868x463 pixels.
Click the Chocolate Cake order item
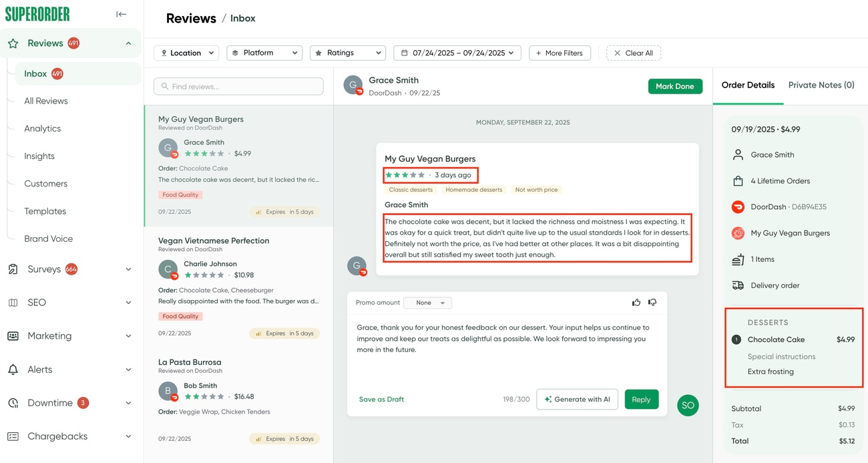(793, 339)
